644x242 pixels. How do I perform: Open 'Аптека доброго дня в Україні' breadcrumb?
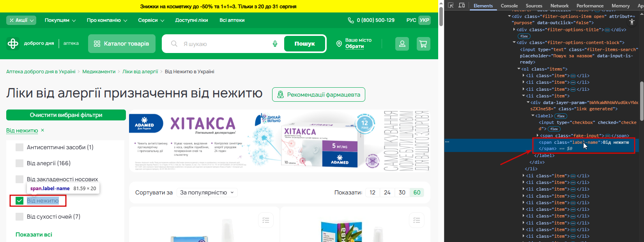pos(41,72)
